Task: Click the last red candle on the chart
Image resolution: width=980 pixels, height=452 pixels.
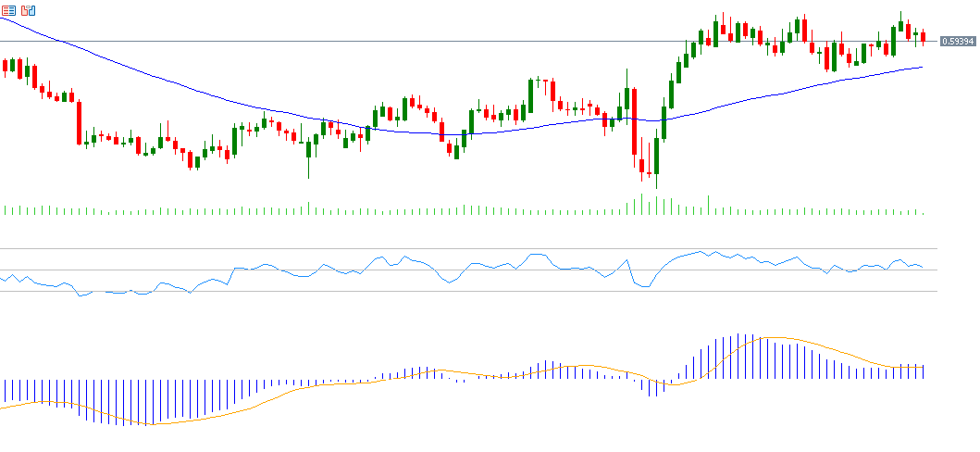Action: [923, 36]
